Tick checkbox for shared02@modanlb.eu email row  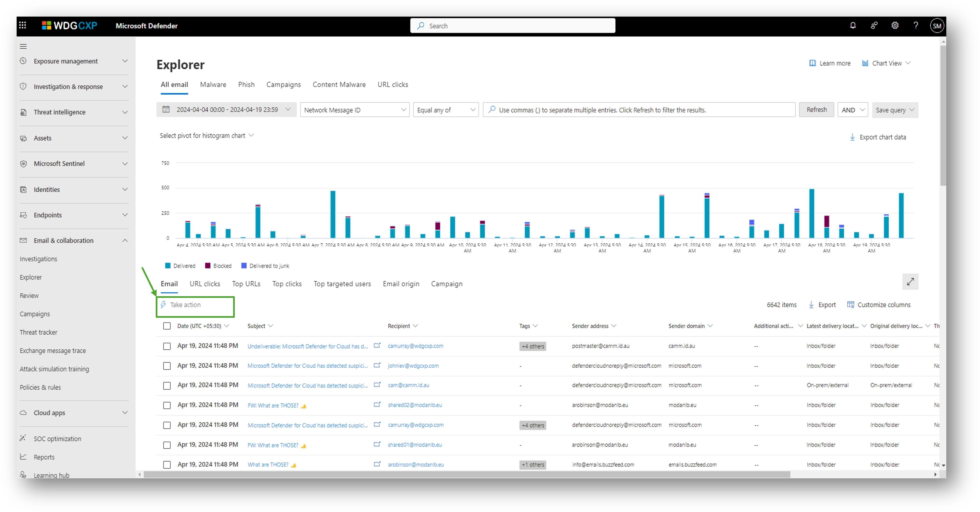[167, 405]
